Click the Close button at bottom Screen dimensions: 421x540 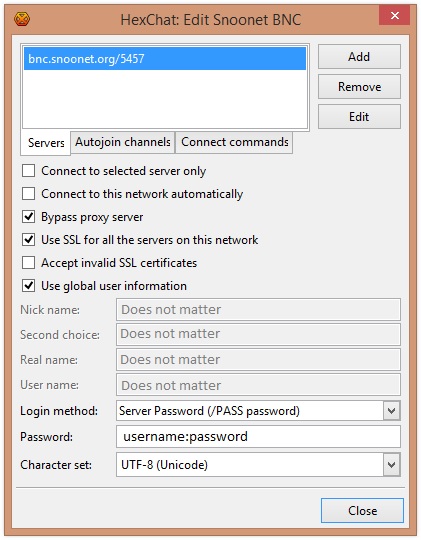[362, 511]
